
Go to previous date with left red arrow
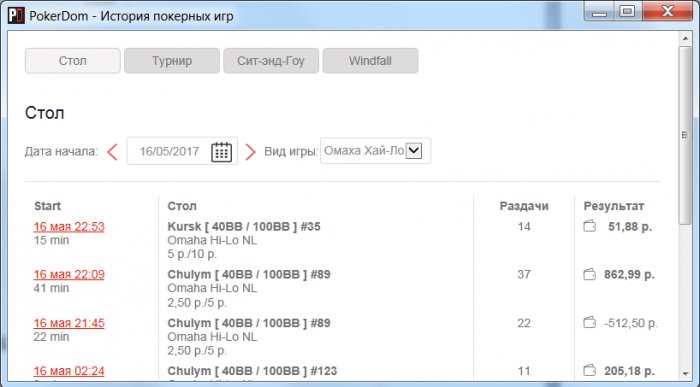click(112, 152)
